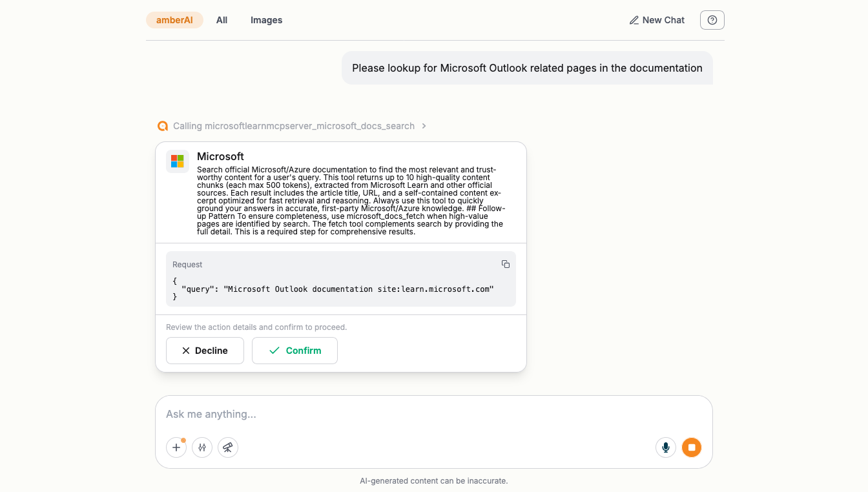Screen dimensions: 868x492
Task: Click the New Chat pencil icon
Action: coord(634,20)
